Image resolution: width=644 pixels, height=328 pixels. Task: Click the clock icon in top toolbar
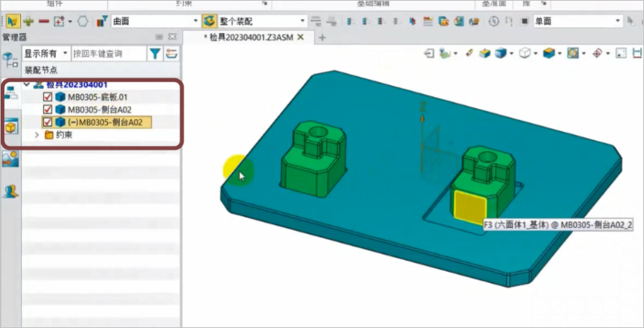[494, 21]
